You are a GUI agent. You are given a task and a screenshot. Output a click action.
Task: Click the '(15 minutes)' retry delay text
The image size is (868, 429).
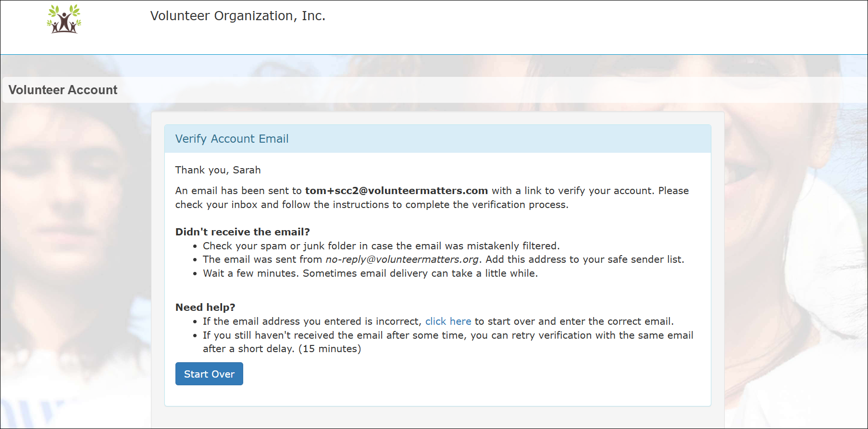point(330,349)
